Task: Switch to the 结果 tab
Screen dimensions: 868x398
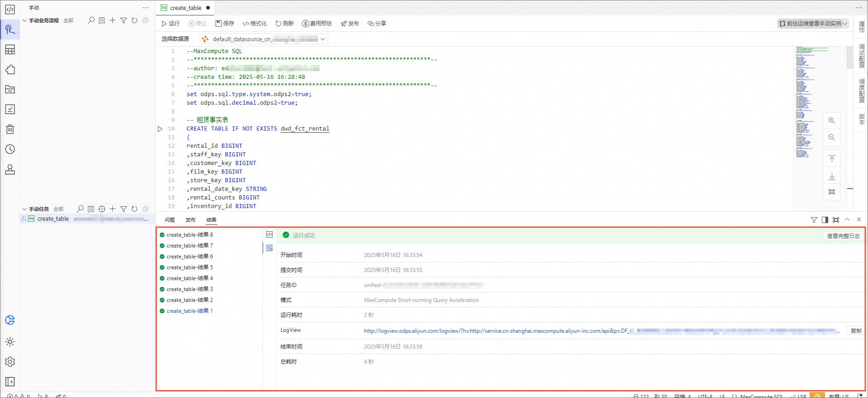Action: (x=211, y=220)
